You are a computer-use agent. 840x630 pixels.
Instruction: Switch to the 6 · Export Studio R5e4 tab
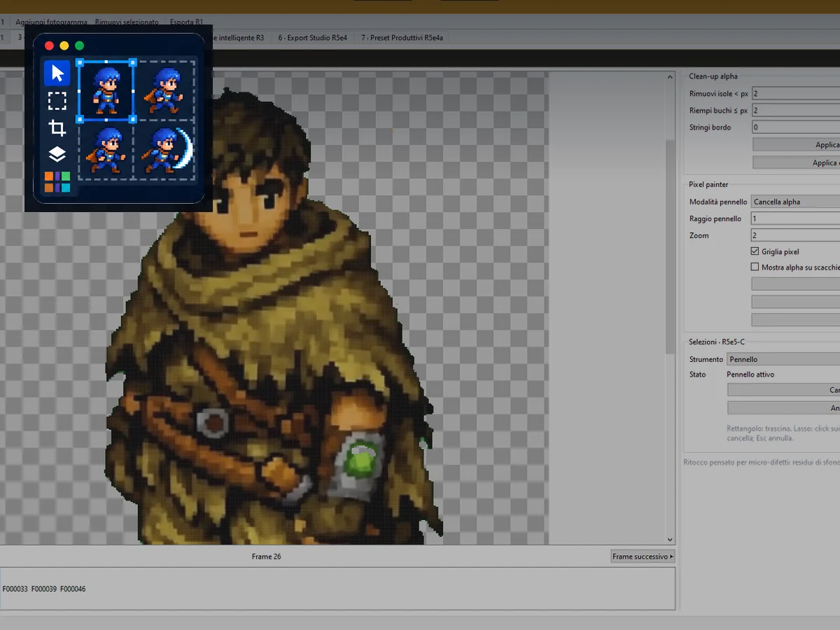coord(312,38)
